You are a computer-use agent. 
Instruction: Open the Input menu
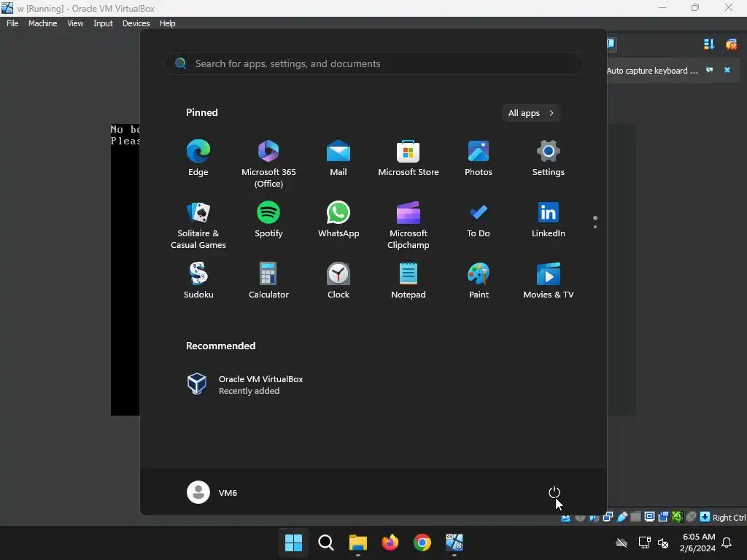(x=103, y=23)
